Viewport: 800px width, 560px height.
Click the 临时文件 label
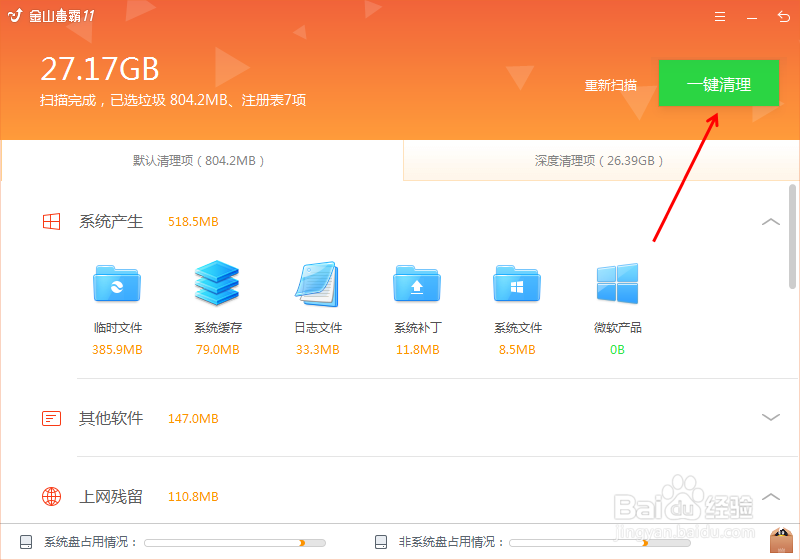click(117, 327)
